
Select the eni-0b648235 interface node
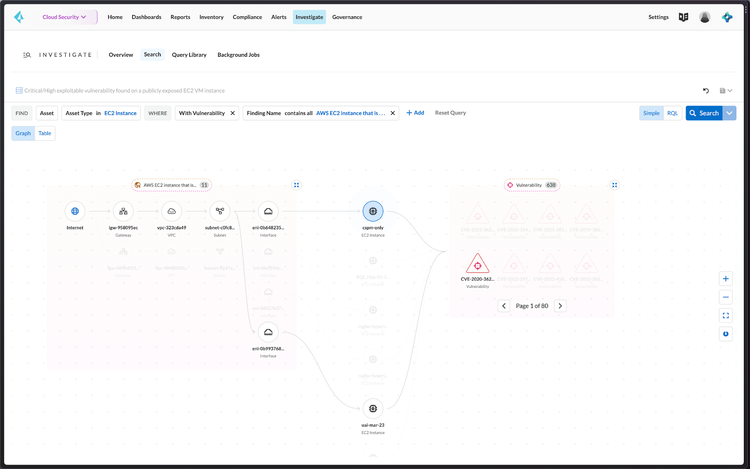pyautogui.click(x=268, y=211)
